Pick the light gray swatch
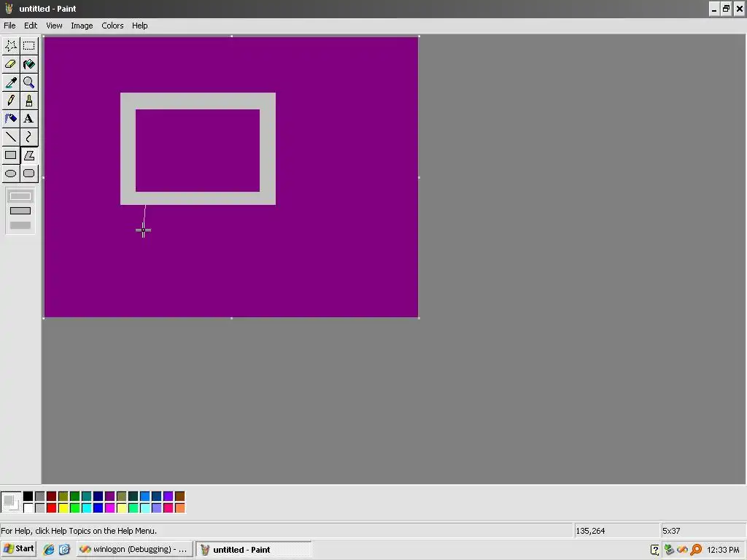 click(x=40, y=508)
